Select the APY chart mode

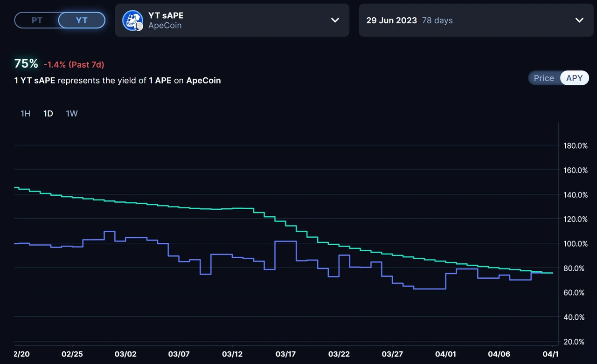tap(574, 78)
